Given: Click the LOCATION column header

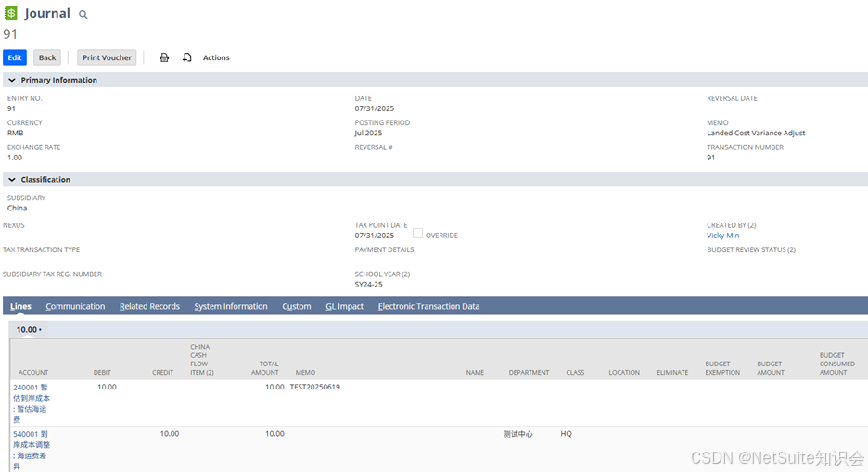Looking at the screenshot, I should tap(624, 373).
